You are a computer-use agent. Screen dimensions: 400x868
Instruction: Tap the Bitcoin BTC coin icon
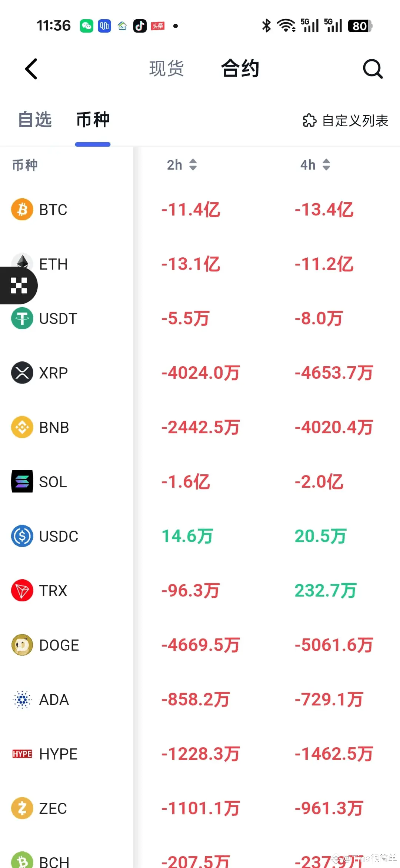(22, 209)
